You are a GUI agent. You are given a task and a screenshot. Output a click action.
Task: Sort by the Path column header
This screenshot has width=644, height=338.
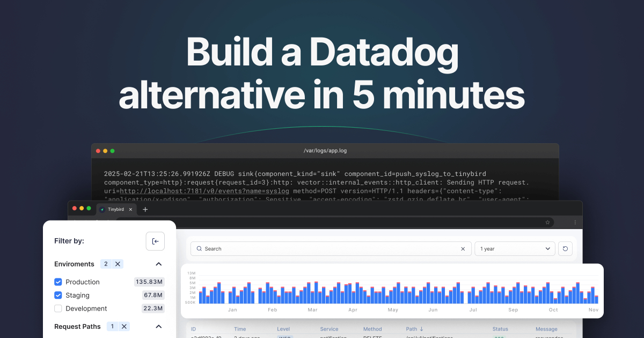(x=414, y=329)
